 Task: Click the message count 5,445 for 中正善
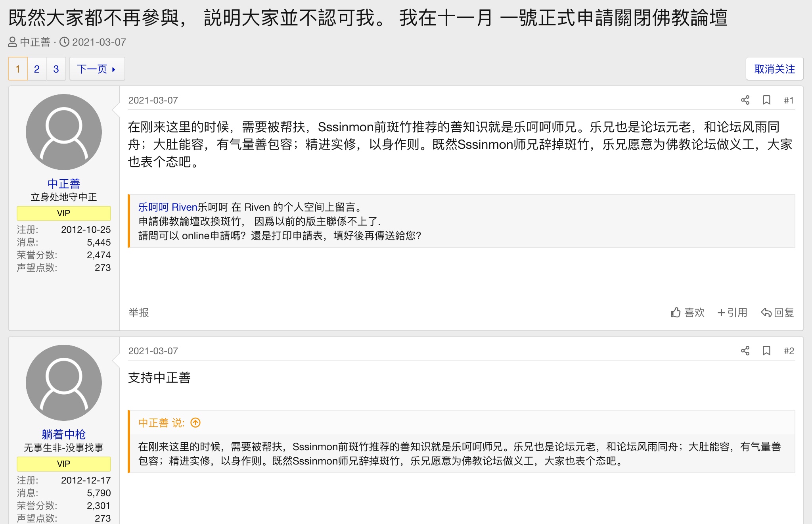pos(99,242)
